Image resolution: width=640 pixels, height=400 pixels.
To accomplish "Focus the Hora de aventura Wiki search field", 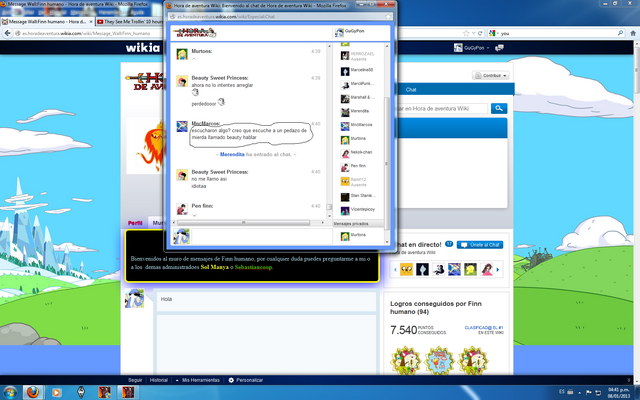I will [x=442, y=109].
